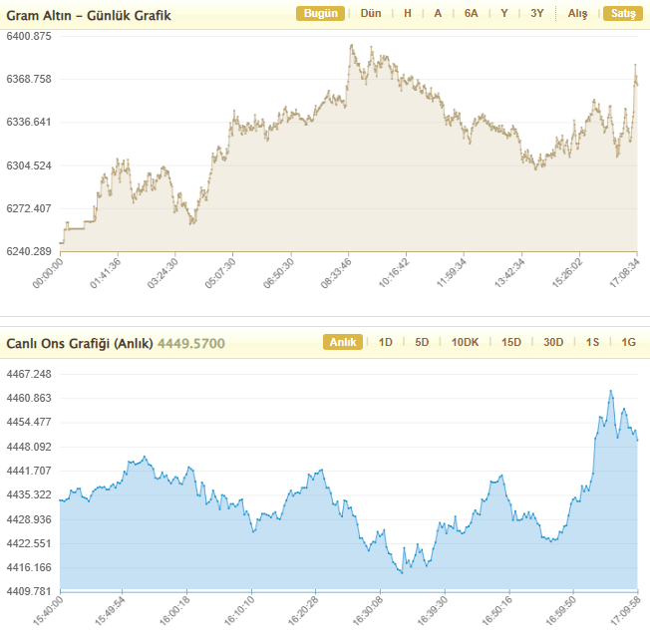Toggle chart to Alış price
The width and height of the screenshot is (650, 644).
pos(577,14)
